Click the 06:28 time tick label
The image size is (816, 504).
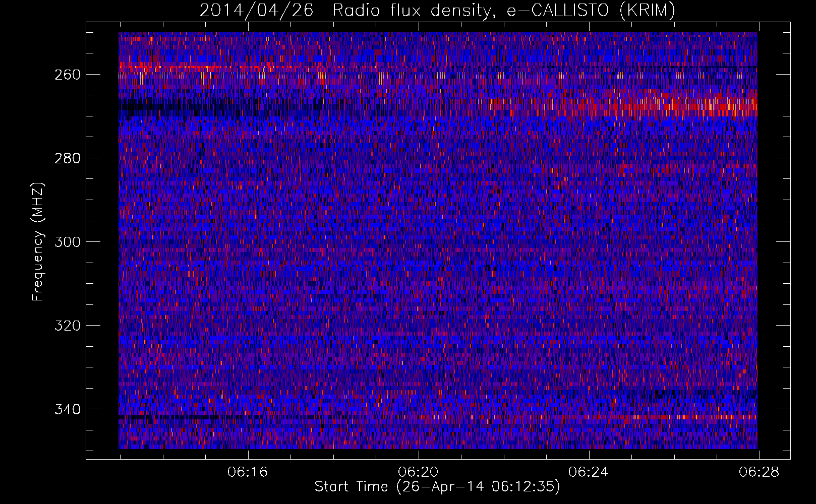[x=759, y=472]
